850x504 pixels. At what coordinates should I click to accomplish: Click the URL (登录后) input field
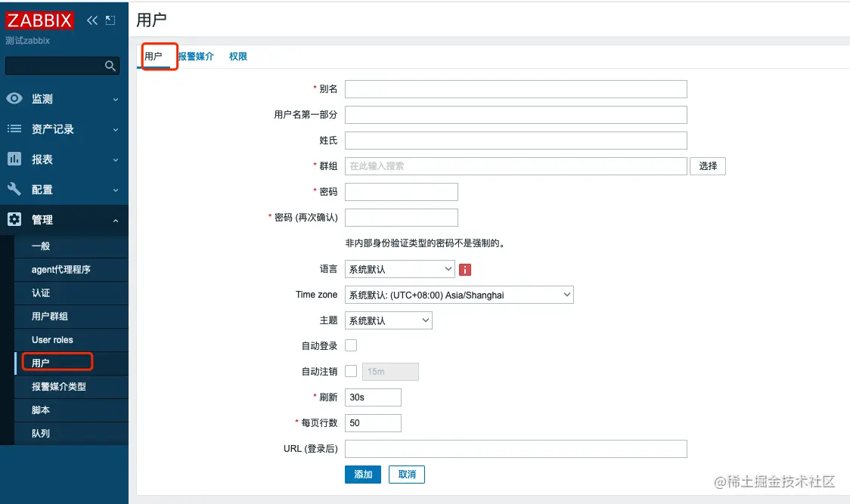click(516, 449)
